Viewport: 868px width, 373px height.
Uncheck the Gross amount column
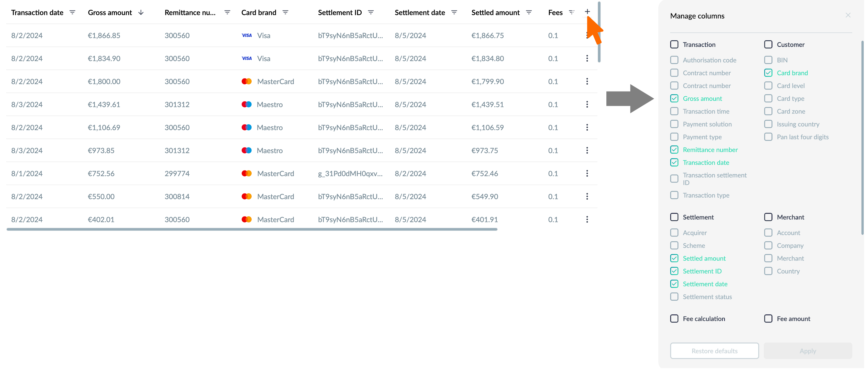[674, 98]
